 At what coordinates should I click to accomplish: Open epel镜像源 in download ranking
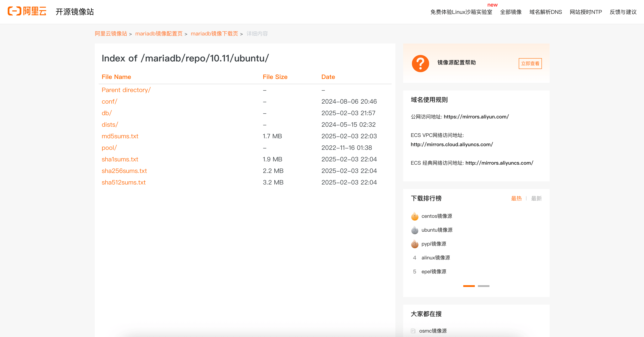point(434,272)
